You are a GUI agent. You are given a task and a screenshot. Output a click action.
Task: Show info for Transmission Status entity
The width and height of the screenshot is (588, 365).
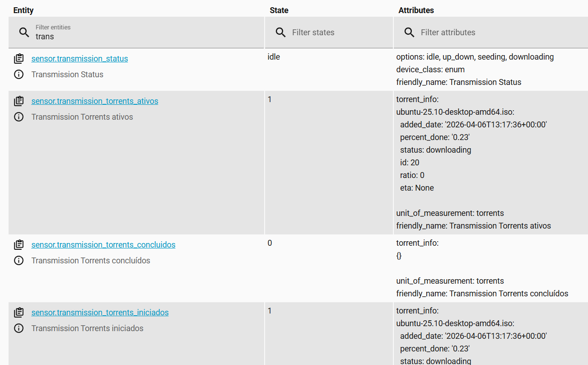[x=19, y=75]
